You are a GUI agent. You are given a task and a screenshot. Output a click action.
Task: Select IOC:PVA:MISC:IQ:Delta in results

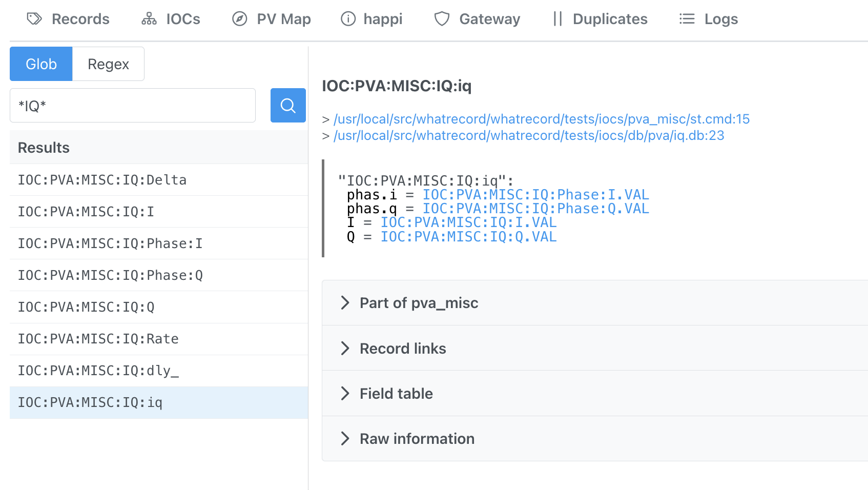point(102,180)
